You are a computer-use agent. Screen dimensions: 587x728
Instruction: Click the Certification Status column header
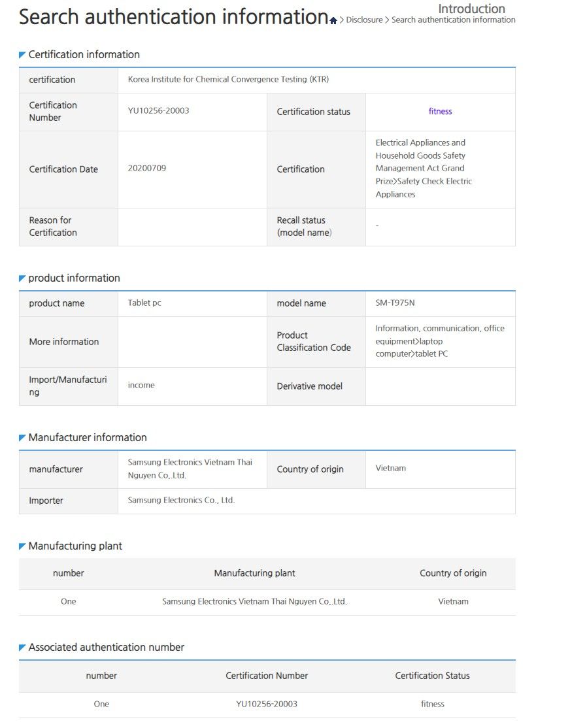point(432,676)
